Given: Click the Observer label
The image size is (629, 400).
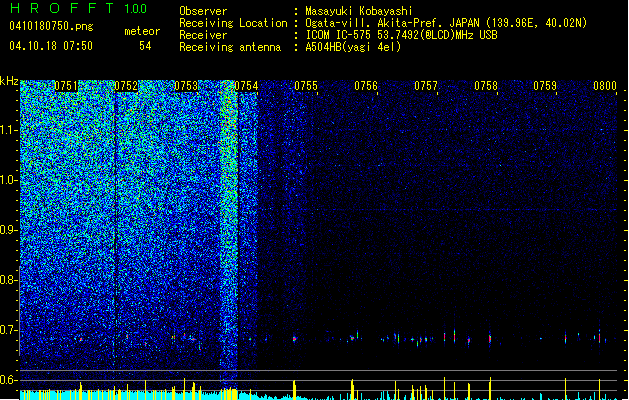Looking at the screenshot, I should [x=203, y=11].
